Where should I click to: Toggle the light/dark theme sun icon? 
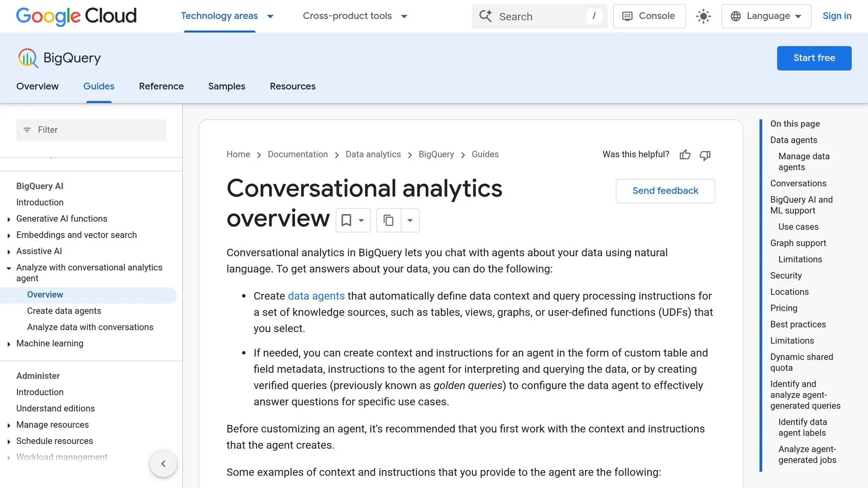point(704,17)
